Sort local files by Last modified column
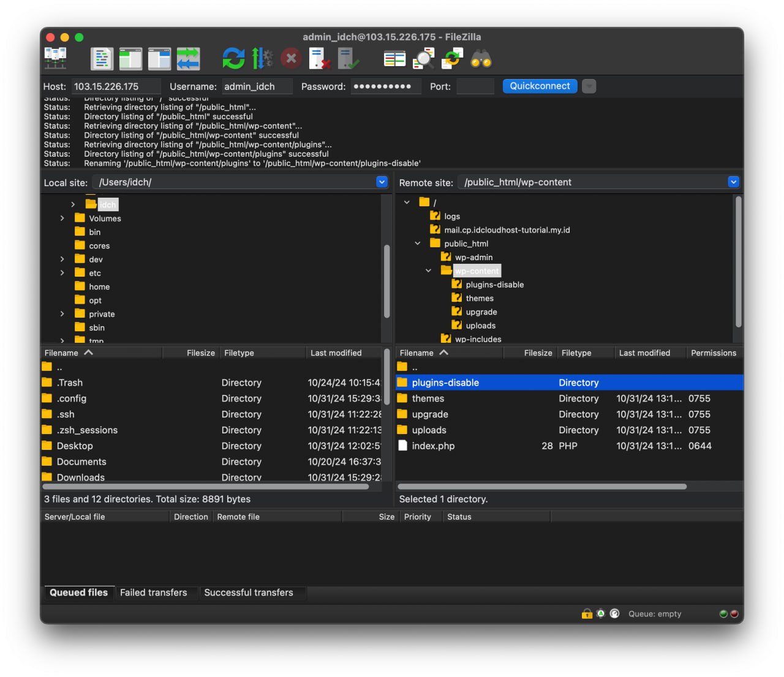Screen dimensions: 784x677 [336, 353]
